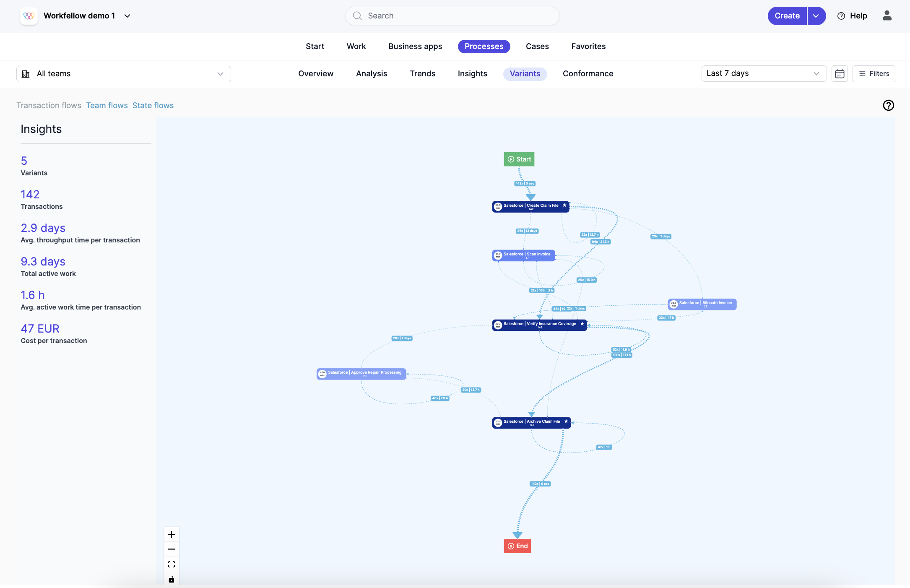Click the 40x | 7.9 h edge label

[x=440, y=398]
